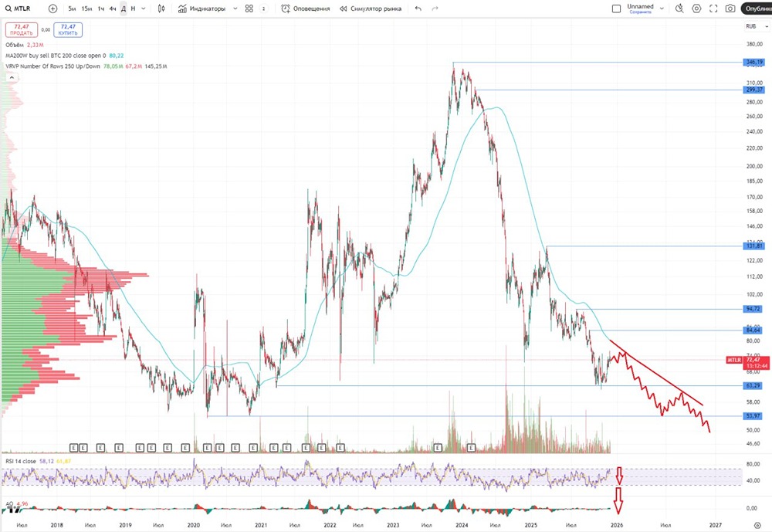This screenshot has width=772, height=532.
Task: Click the ПРОДАТЬ 72,47 sell button
Action: point(22,29)
